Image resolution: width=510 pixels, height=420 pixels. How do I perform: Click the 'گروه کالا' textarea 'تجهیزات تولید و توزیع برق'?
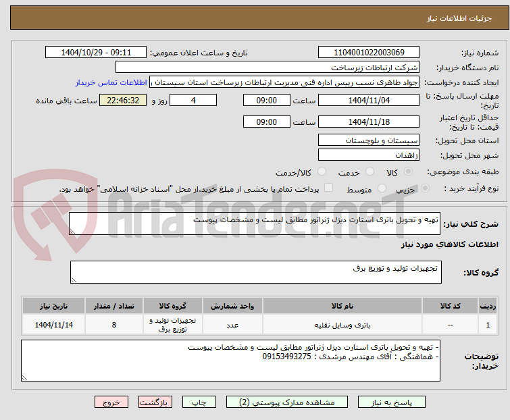point(256,272)
